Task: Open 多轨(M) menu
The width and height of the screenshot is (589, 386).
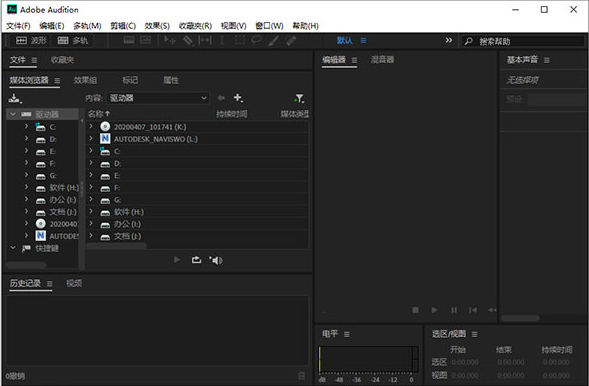Action: [x=87, y=26]
